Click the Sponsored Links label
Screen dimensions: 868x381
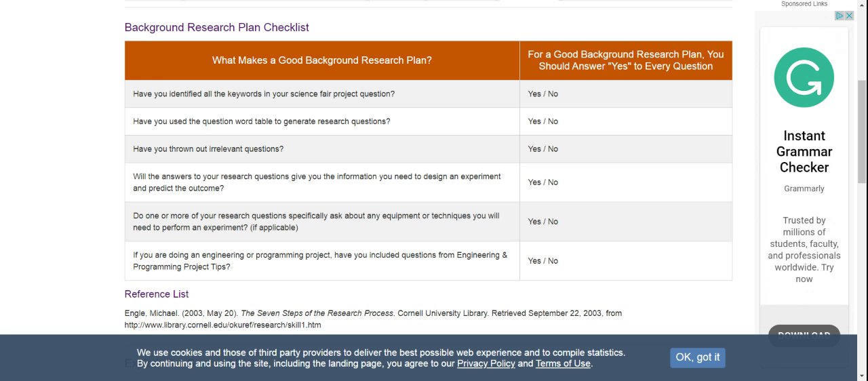[x=804, y=4]
